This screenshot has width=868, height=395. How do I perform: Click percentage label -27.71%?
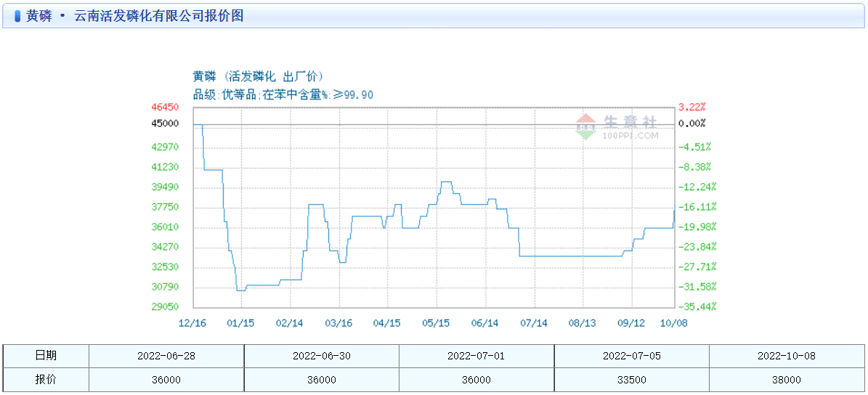pos(698,266)
